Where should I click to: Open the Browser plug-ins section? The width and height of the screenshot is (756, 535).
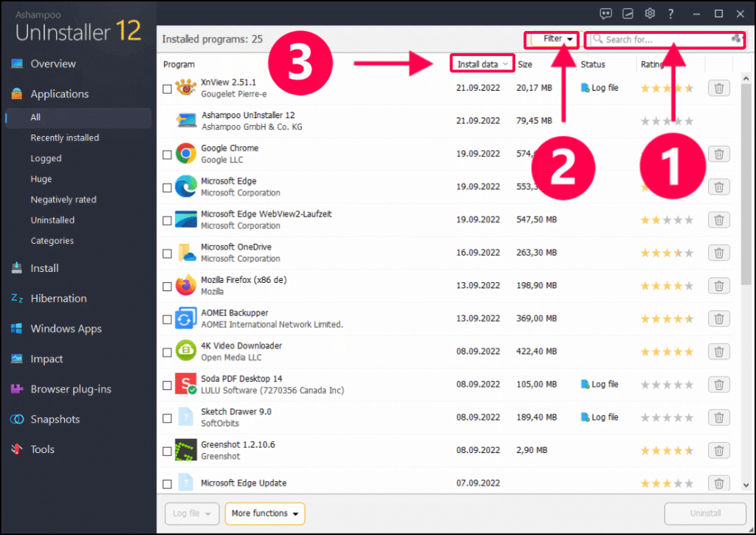[x=71, y=389]
